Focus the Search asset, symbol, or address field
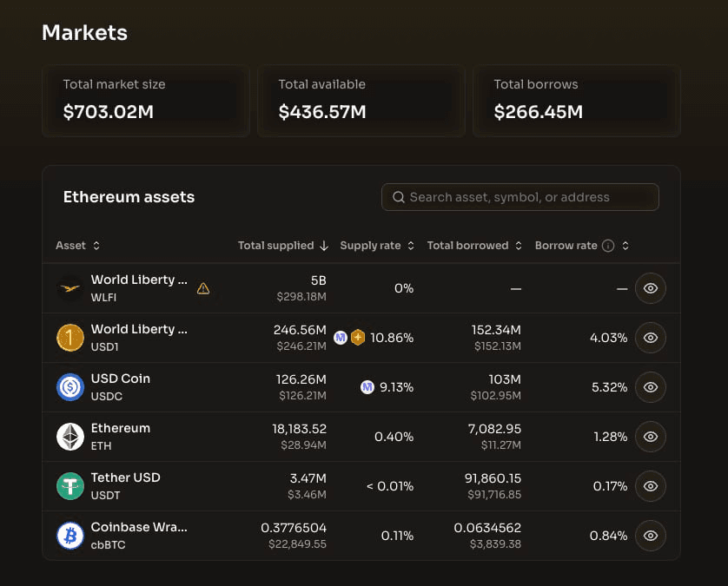 click(x=520, y=197)
